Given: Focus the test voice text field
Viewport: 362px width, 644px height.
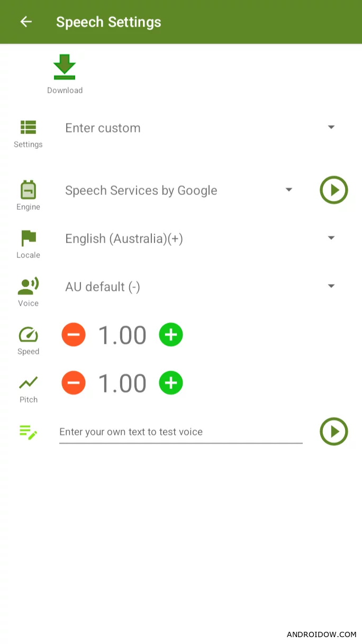Looking at the screenshot, I should (180, 432).
